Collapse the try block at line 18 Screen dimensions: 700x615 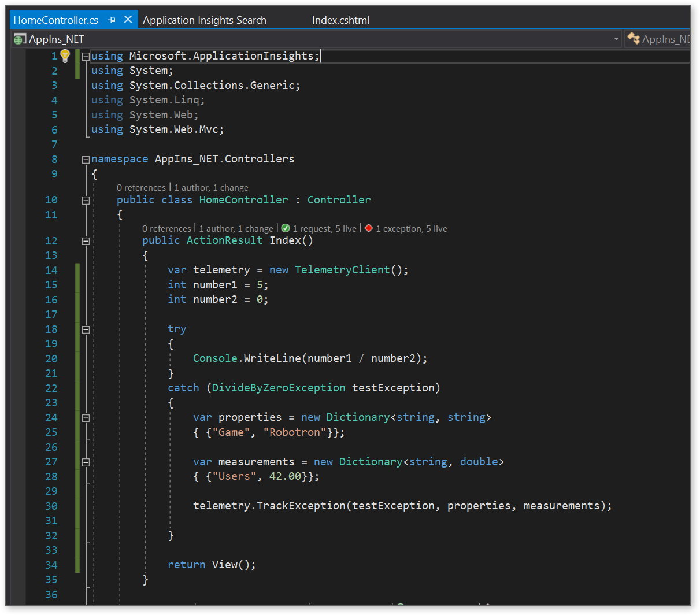pos(85,329)
